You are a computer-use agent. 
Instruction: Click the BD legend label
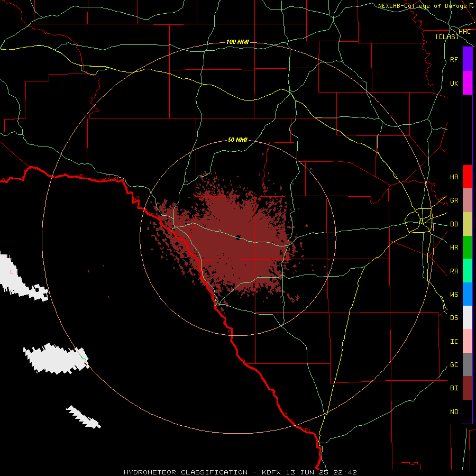(454, 224)
